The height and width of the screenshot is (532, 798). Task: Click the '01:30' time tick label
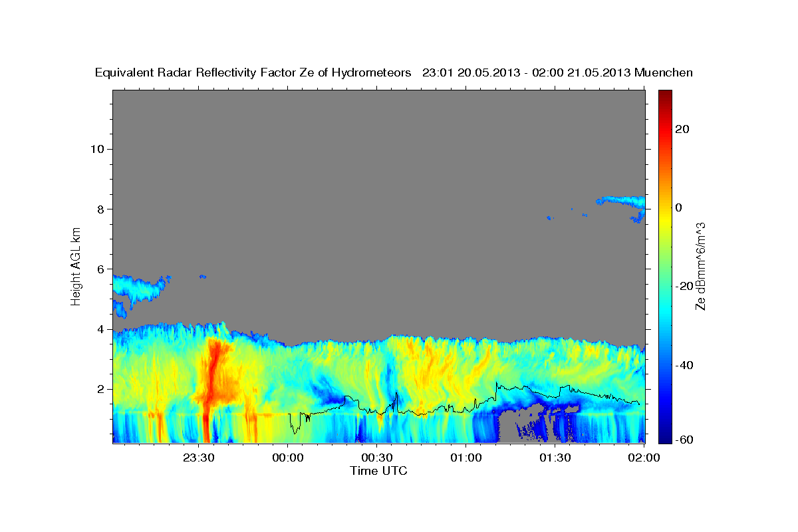[555, 458]
